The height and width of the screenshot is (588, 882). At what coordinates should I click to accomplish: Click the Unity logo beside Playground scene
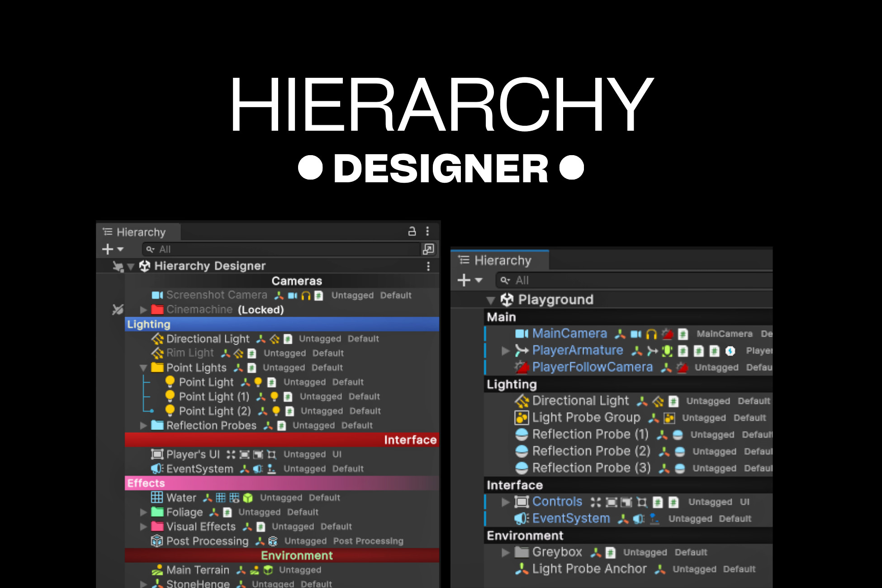tap(507, 299)
